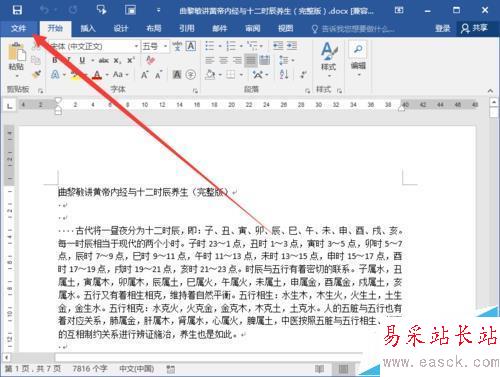
Task: Click the Character Border boxed A icon
Action: coord(191,46)
